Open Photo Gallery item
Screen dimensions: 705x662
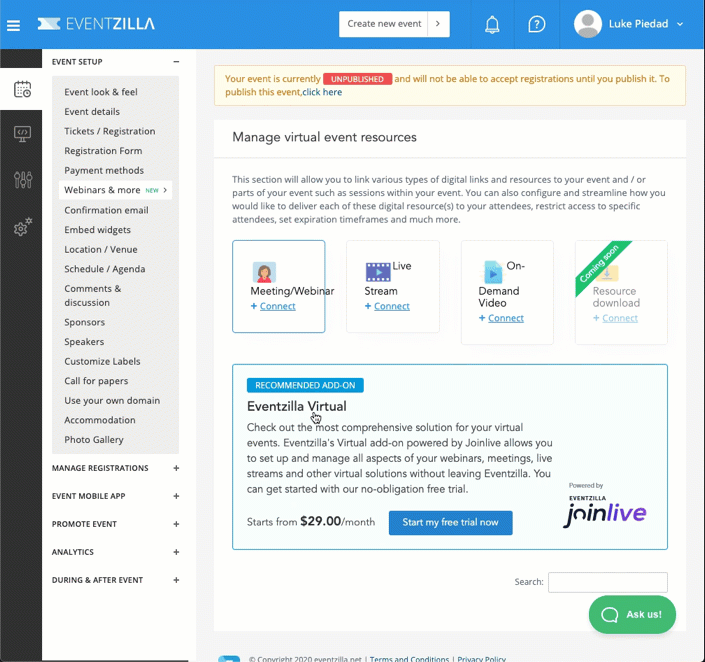pos(94,440)
